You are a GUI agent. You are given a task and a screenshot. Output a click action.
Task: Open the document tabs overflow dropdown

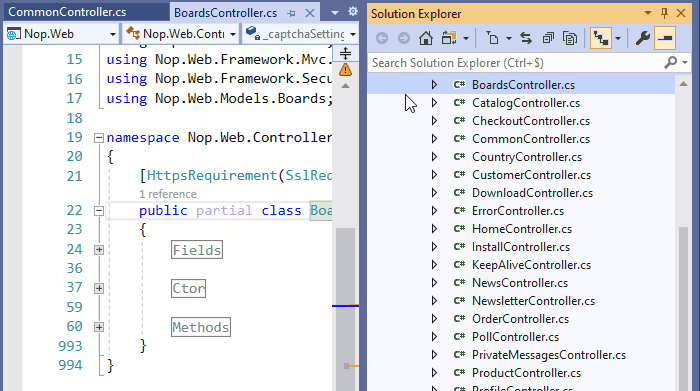pyautogui.click(x=335, y=12)
